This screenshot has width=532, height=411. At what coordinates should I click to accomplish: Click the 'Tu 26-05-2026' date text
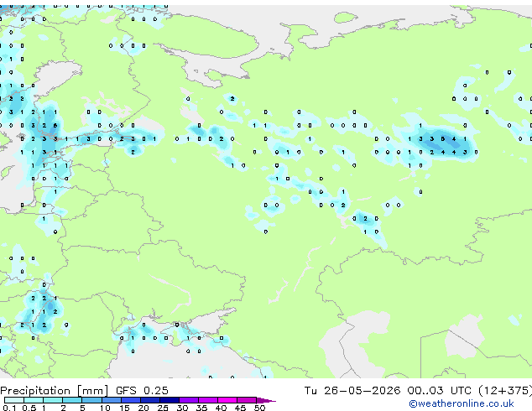pyautogui.click(x=352, y=391)
